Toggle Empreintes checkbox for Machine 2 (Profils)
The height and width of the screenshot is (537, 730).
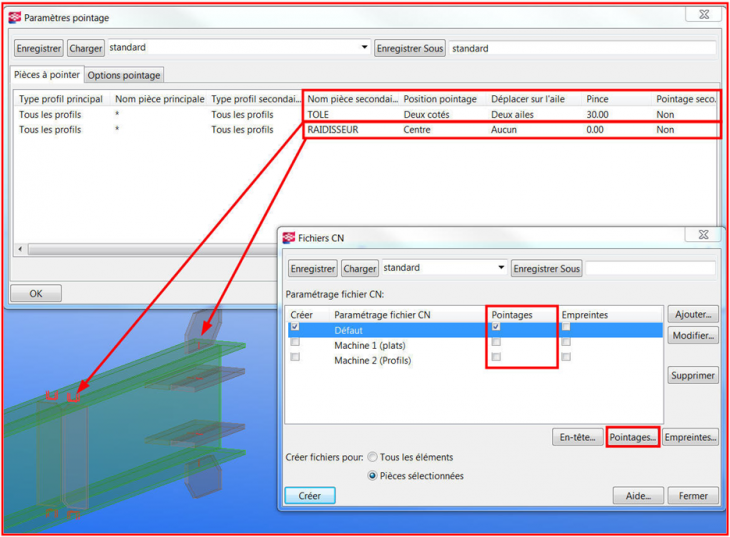coord(566,357)
